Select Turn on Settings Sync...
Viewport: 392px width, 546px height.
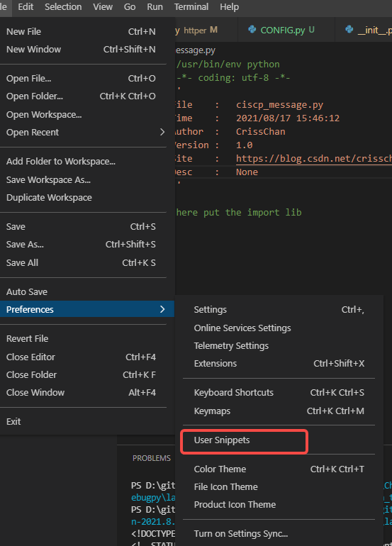point(279,534)
